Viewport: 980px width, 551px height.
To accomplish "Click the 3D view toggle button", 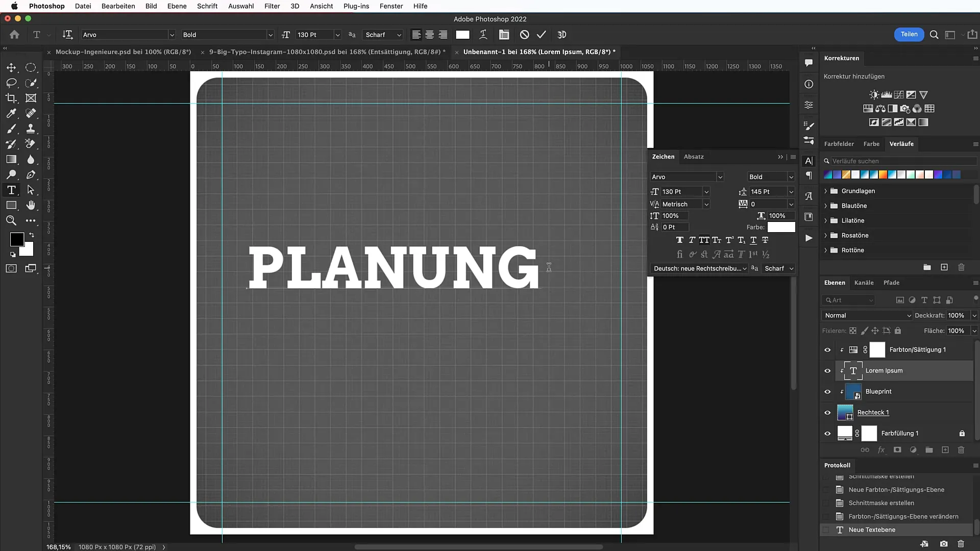I will click(561, 34).
